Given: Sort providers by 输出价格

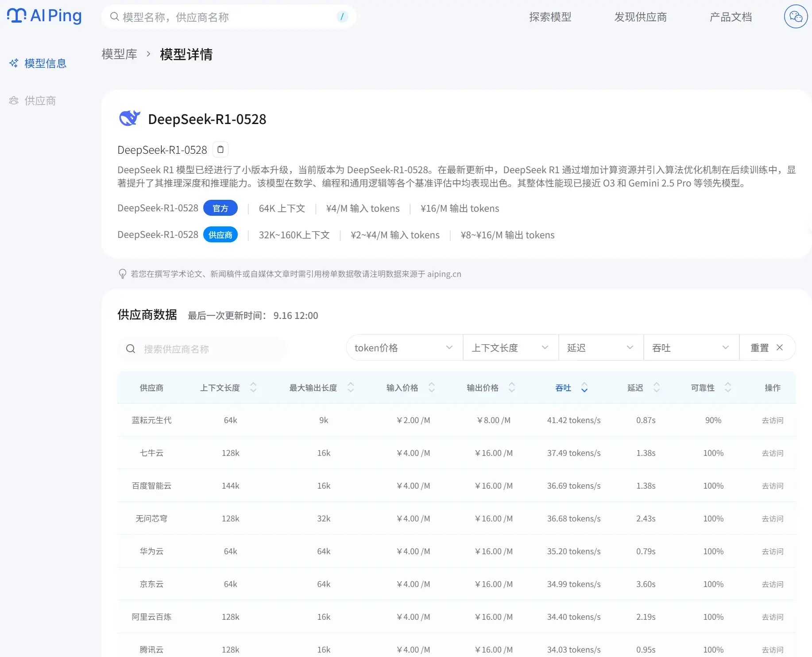Looking at the screenshot, I should click(512, 388).
